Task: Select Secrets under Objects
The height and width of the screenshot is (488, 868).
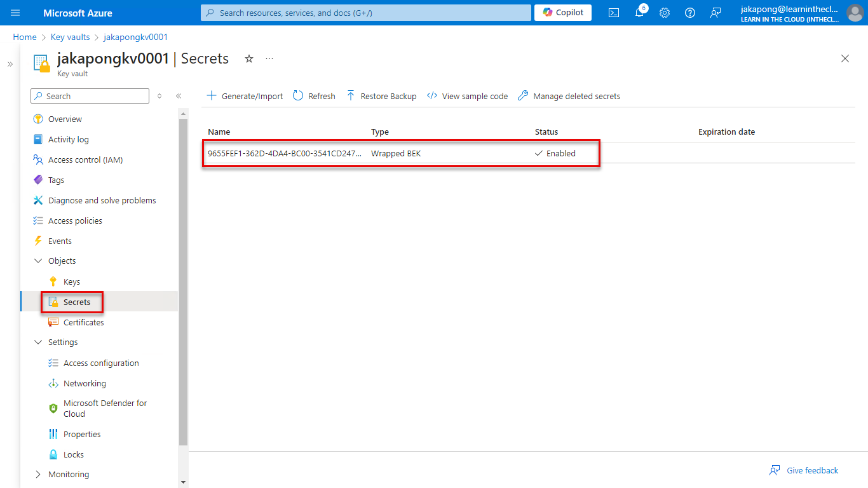Action: pyautogui.click(x=77, y=302)
